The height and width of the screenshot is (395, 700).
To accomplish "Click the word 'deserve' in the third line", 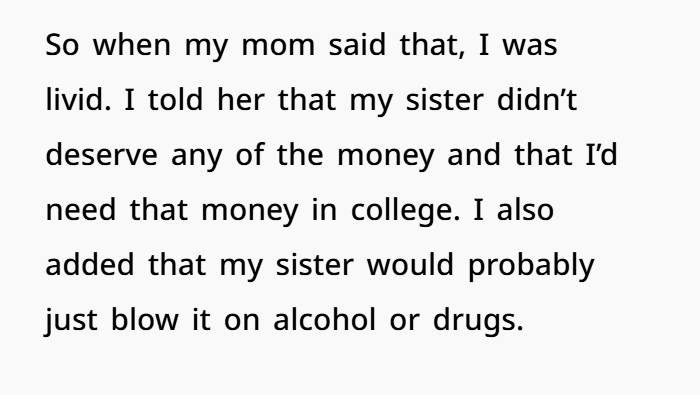I will coord(101,155).
